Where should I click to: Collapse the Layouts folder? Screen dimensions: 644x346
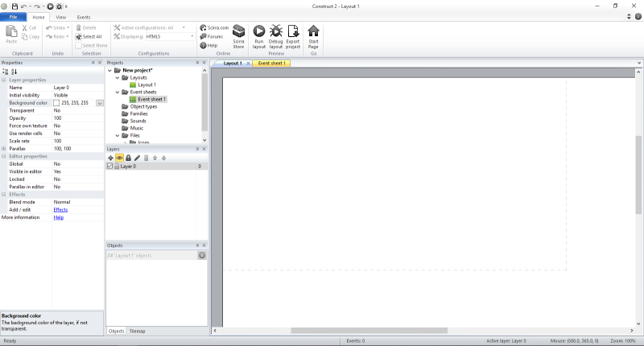(118, 77)
